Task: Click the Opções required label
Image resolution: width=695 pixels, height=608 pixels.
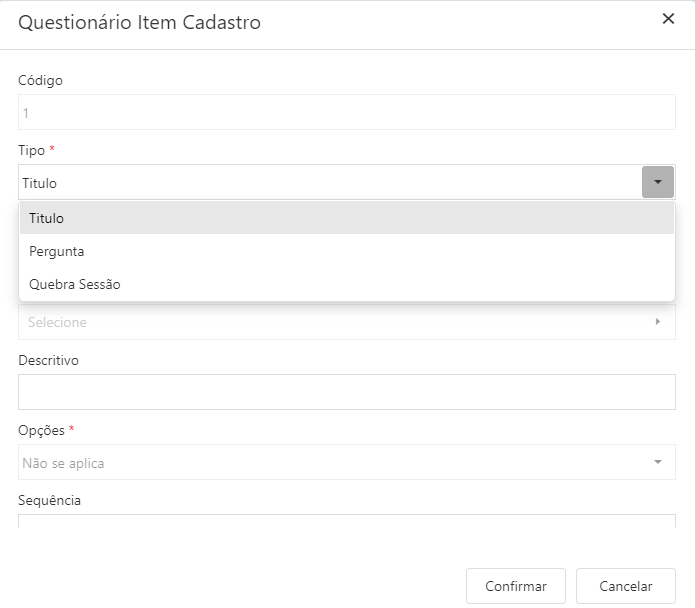Action: pyautogui.click(x=41, y=430)
